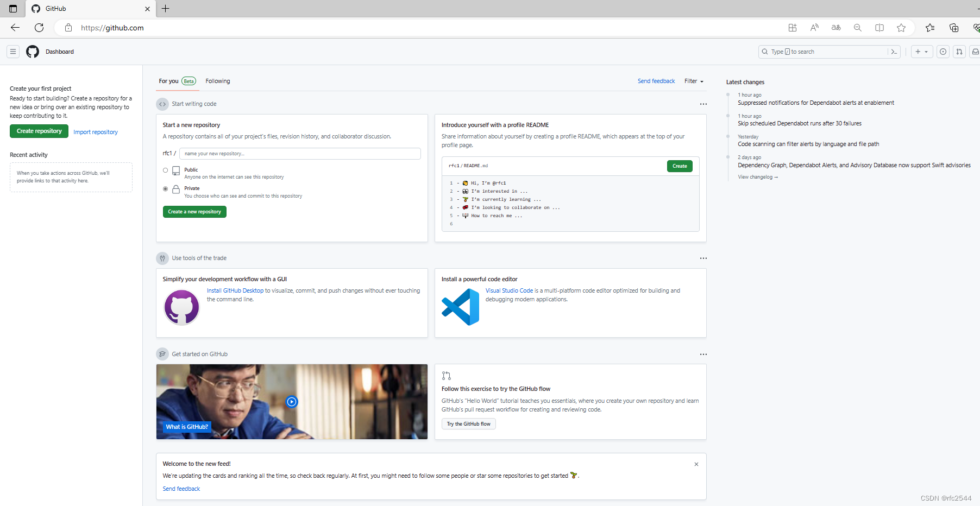Click the What is GitHub? video label
Image resolution: width=980 pixels, height=506 pixels.
pyautogui.click(x=187, y=427)
